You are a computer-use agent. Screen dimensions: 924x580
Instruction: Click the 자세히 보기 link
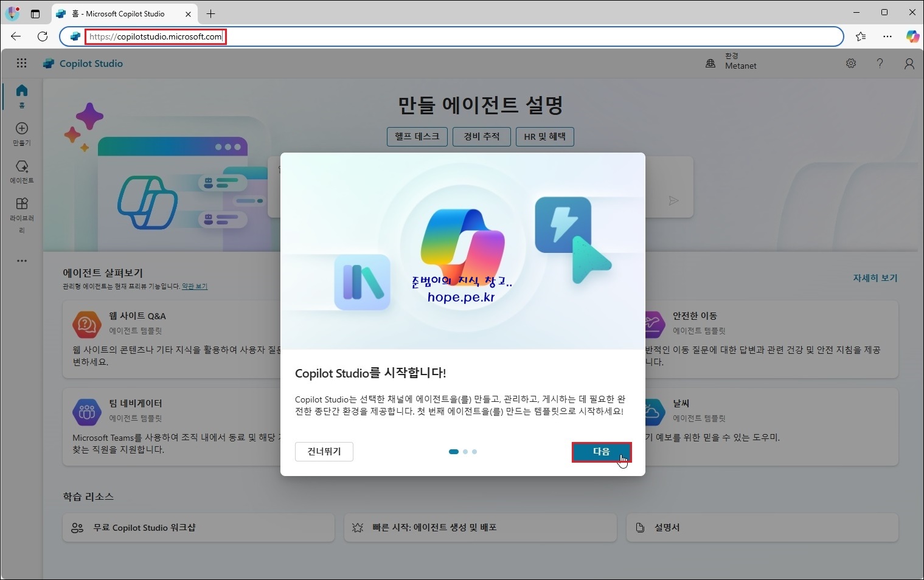click(875, 278)
